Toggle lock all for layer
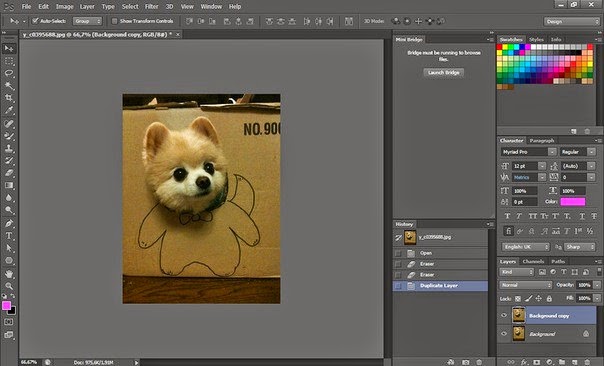 pyautogui.click(x=549, y=299)
